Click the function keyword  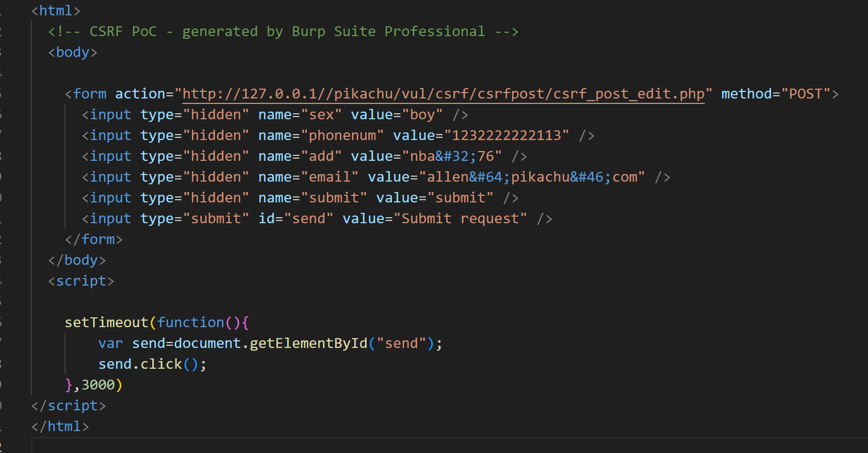[x=190, y=323]
